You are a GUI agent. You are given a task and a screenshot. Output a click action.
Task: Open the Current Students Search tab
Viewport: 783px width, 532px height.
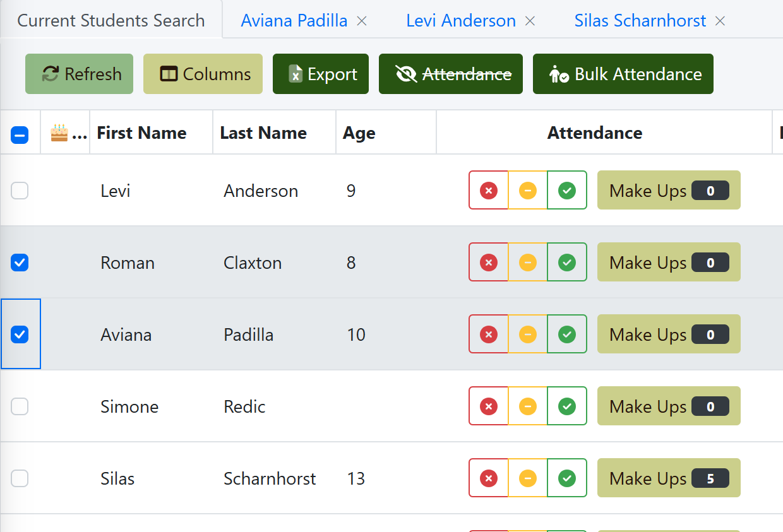[x=111, y=21]
